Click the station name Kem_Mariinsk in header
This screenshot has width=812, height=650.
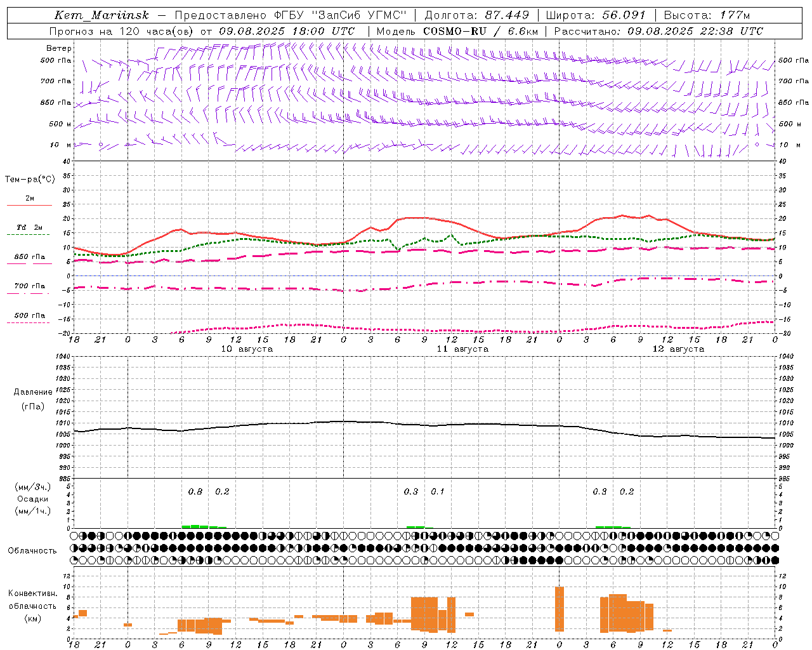point(101,15)
